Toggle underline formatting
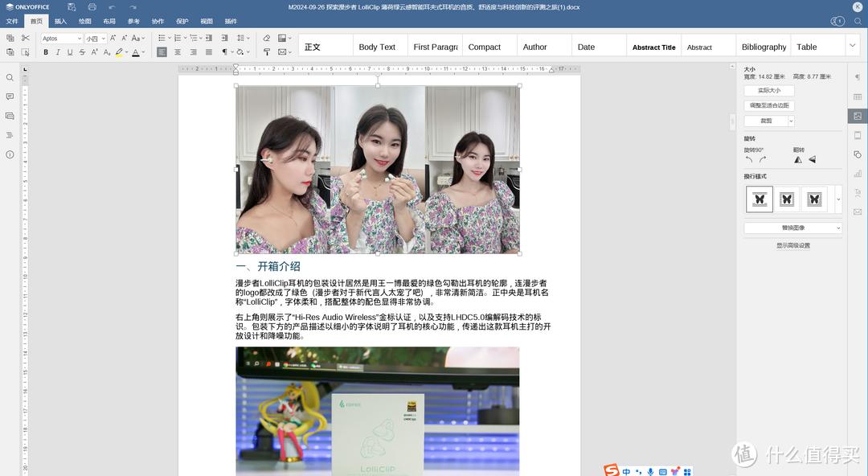The image size is (868, 476). (68, 51)
